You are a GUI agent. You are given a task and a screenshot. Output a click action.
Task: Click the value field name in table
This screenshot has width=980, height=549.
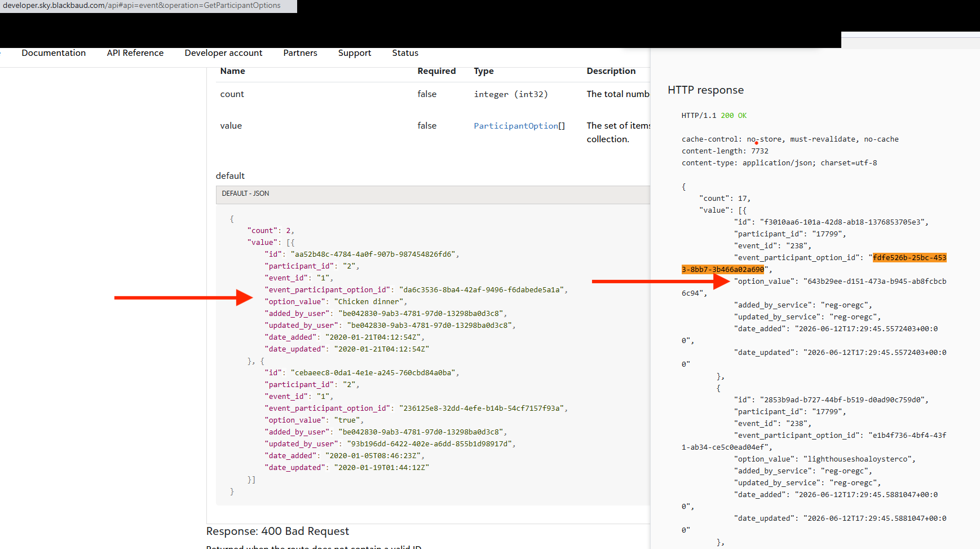pyautogui.click(x=231, y=126)
